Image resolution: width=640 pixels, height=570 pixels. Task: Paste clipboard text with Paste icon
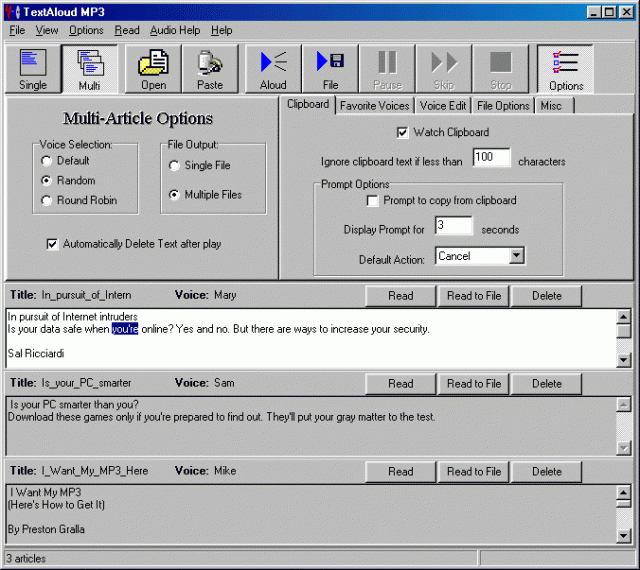tap(210, 69)
